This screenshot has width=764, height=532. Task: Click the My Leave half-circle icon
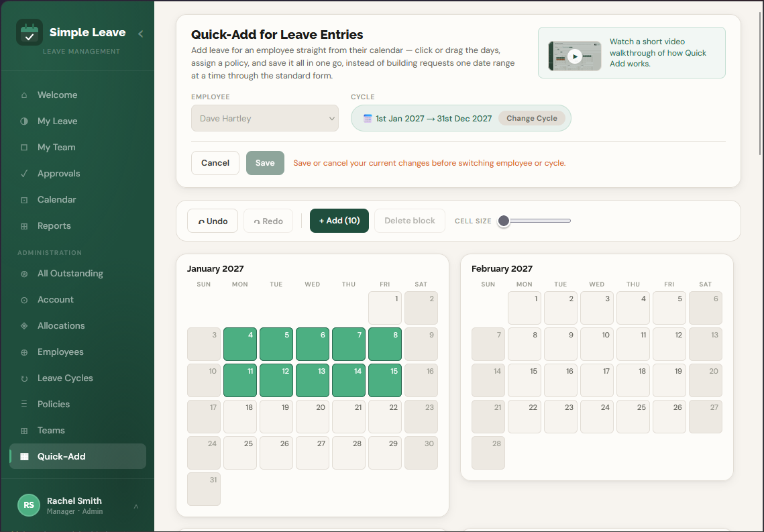pos(24,121)
